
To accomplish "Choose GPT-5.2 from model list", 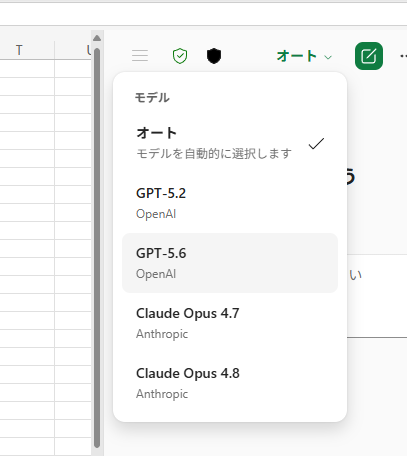I will (x=230, y=203).
